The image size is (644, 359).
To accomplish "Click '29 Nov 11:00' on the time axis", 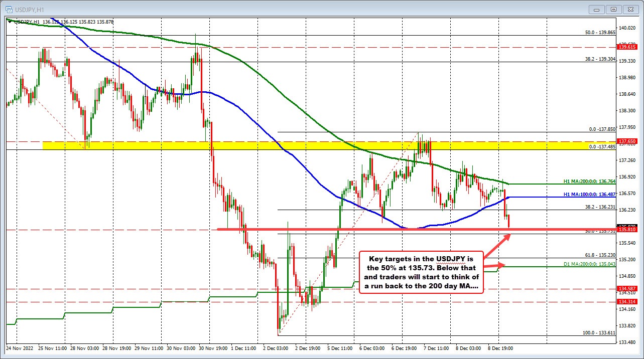I will coord(149,347).
